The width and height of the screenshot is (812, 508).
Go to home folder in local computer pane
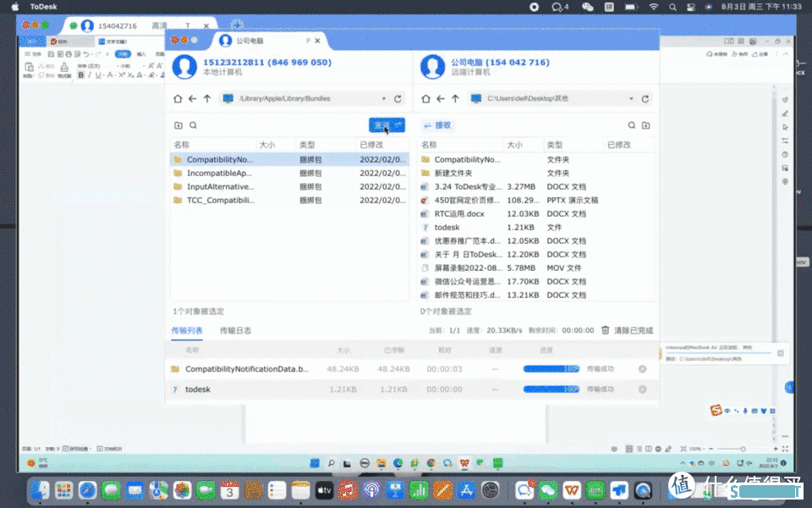[178, 98]
